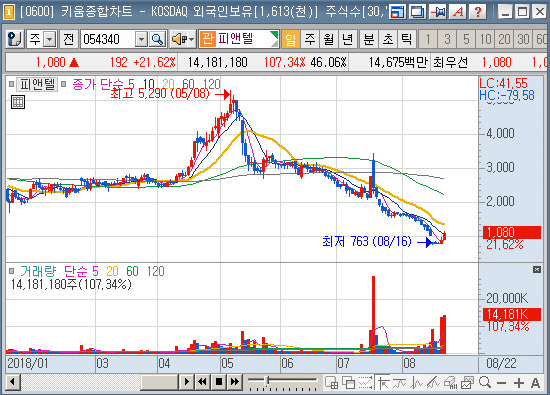
Task: Switch to the 주 weekly chart tab
Action: tap(310, 39)
